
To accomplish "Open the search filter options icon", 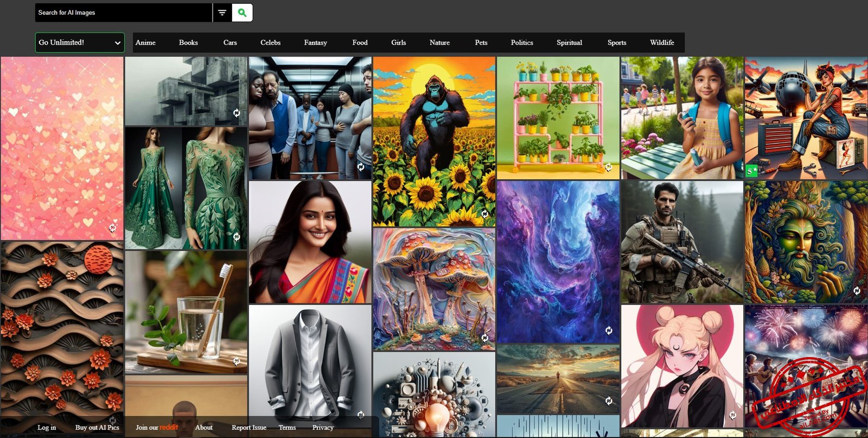I will 222,12.
